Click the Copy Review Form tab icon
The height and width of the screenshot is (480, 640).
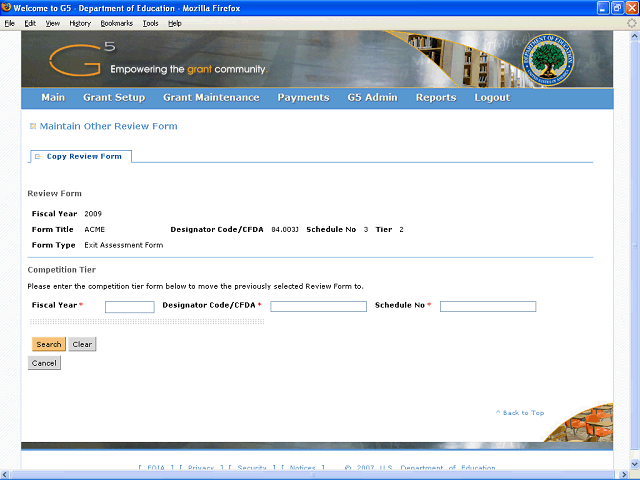point(38,157)
